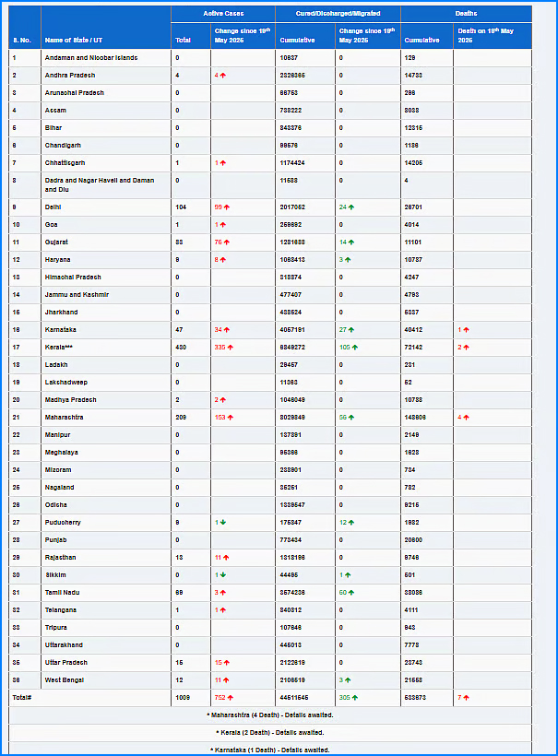The height and width of the screenshot is (756, 558).
Task: Click Andaman and Nicobar Islands row name
Action: click(x=91, y=58)
